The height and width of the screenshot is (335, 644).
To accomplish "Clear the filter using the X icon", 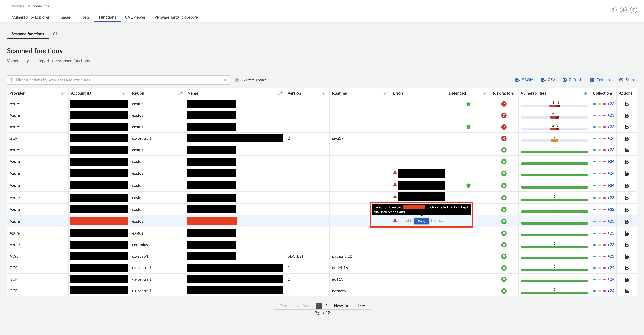I will 225,80.
